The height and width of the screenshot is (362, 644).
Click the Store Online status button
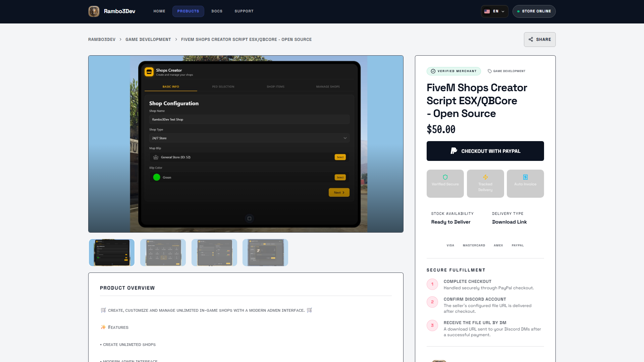tap(534, 11)
